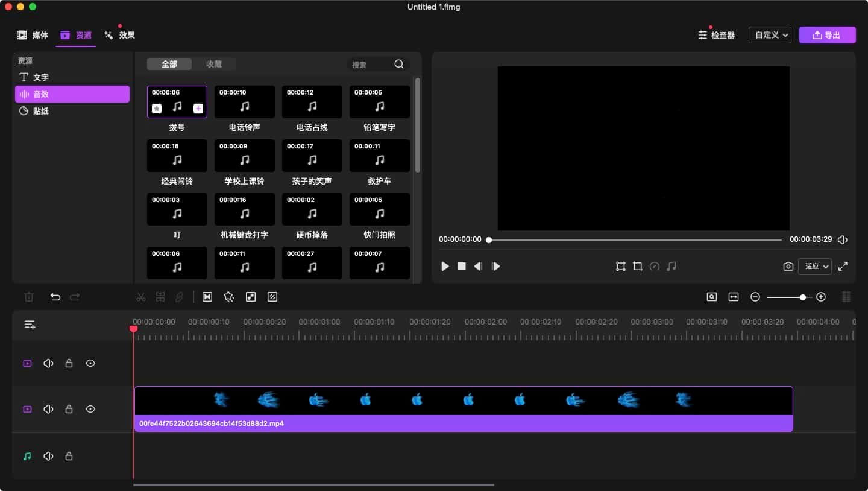Click the timeline zoom slider handle
This screenshot has width=868, height=491.
pyautogui.click(x=803, y=297)
